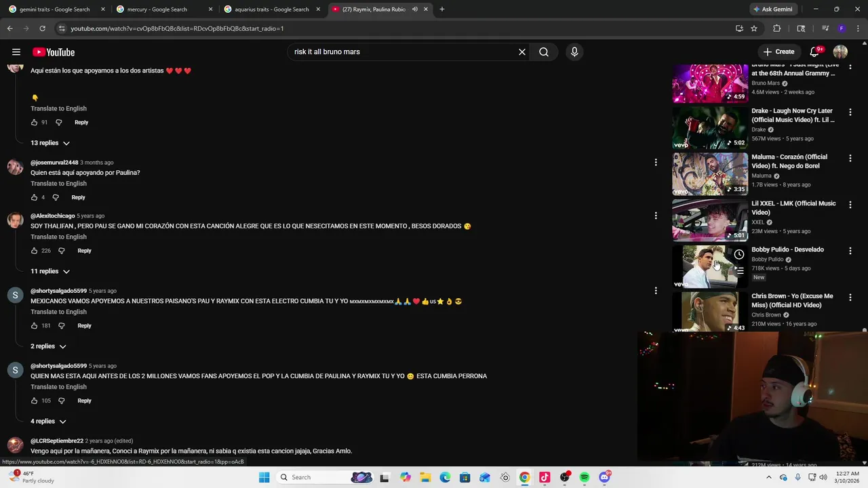Open the Bruno Mars Grammy video thumbnail
Viewport: 868px width, 488px height.
click(710, 83)
